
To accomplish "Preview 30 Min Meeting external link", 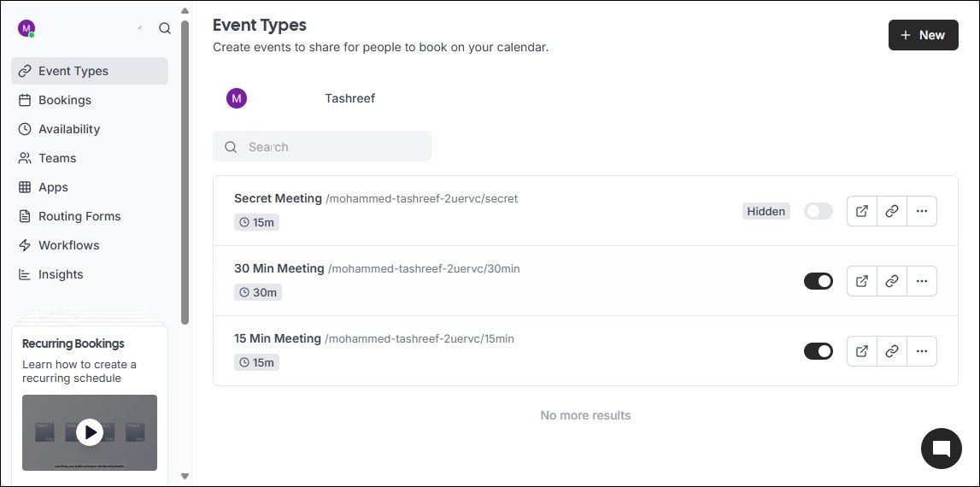I will click(x=862, y=281).
